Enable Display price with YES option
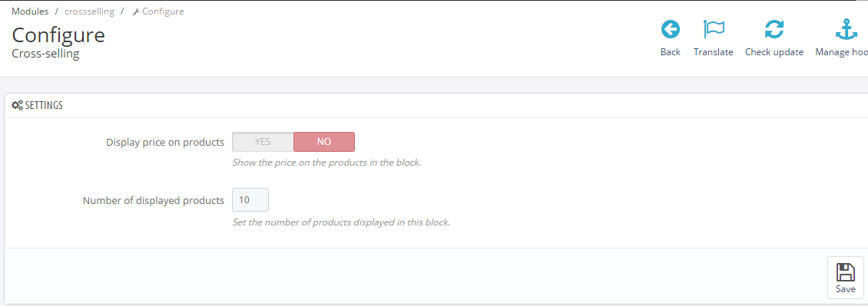The height and width of the screenshot is (306, 868). (x=263, y=142)
